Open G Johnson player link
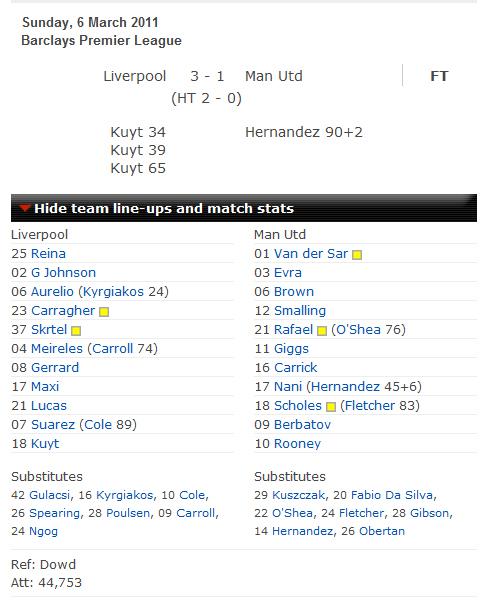 point(63,273)
